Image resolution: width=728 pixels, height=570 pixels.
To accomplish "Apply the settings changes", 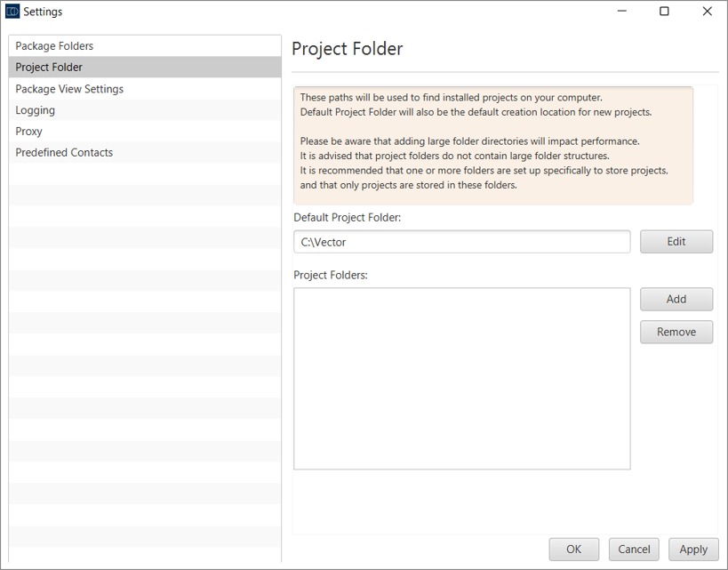I will (x=693, y=550).
